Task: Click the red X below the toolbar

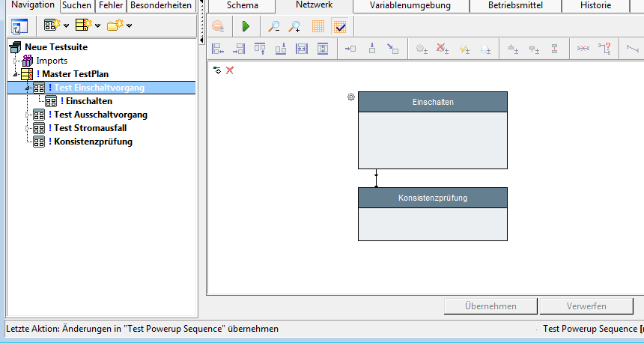Action: tap(230, 70)
